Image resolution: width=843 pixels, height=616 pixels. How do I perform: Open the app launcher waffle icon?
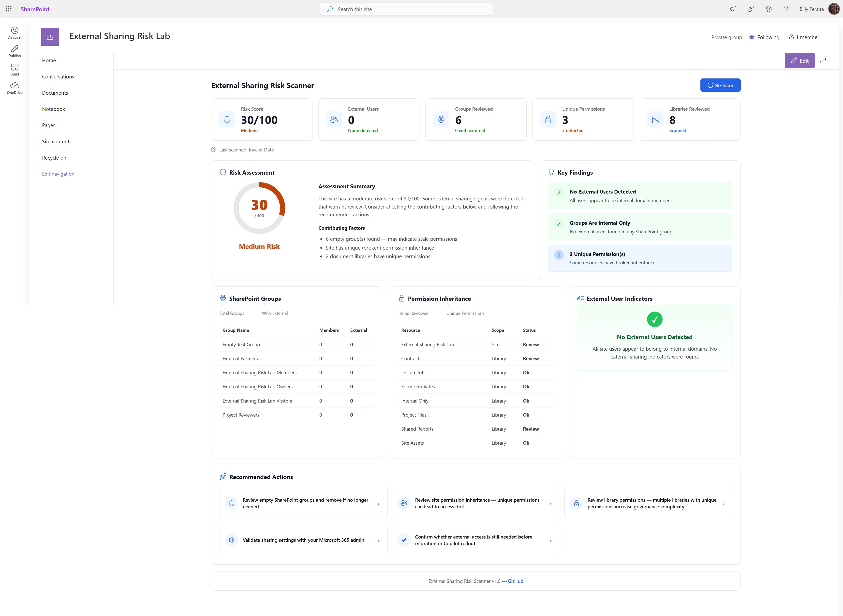[x=9, y=9]
